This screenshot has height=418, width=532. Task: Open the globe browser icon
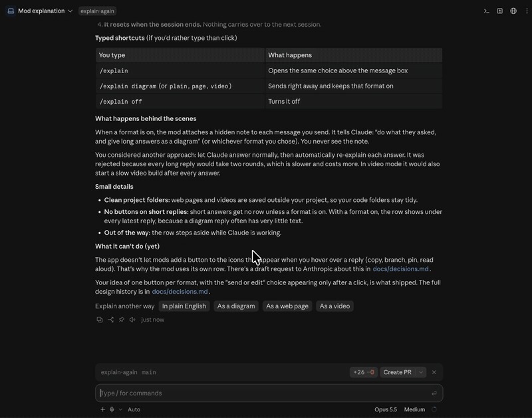click(513, 11)
